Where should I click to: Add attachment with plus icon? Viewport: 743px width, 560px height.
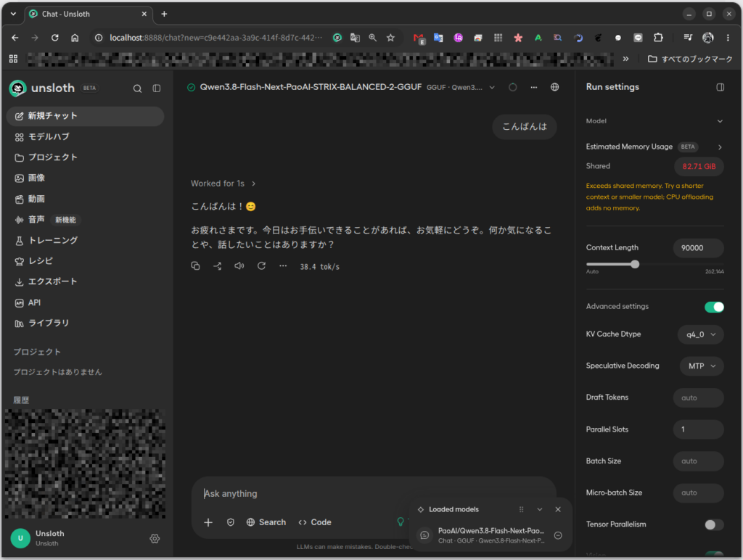tap(208, 522)
